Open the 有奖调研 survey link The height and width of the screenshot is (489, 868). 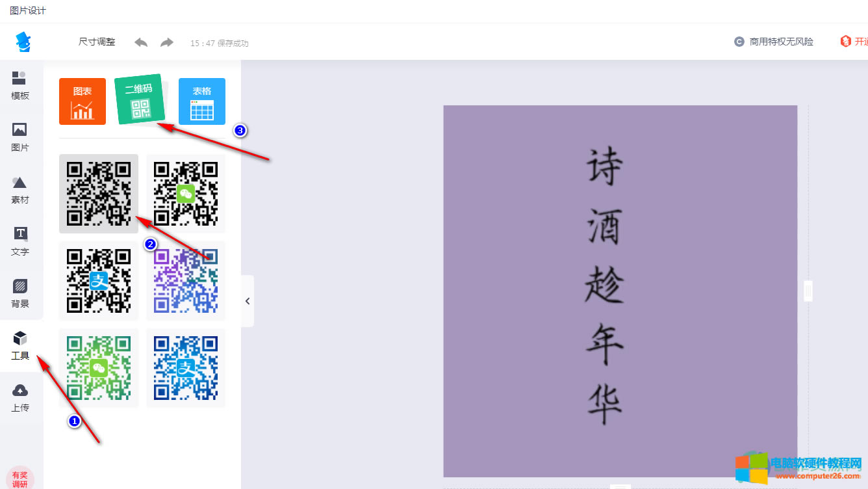[x=20, y=479]
